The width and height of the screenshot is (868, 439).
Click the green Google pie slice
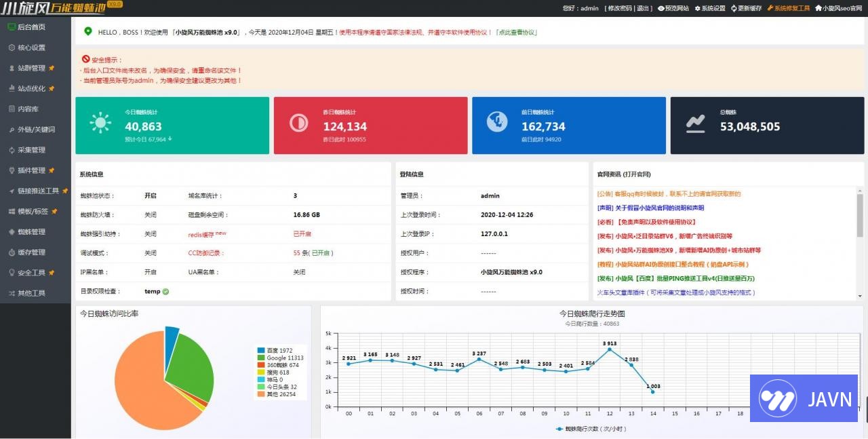tap(192, 366)
